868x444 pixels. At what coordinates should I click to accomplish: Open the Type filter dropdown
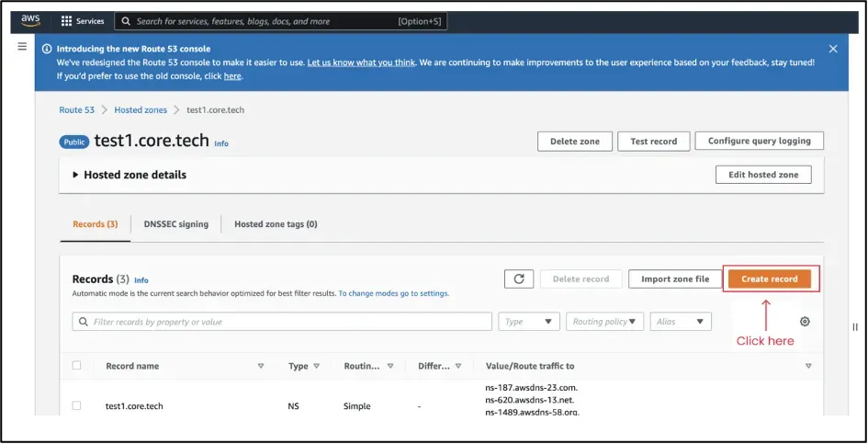529,322
